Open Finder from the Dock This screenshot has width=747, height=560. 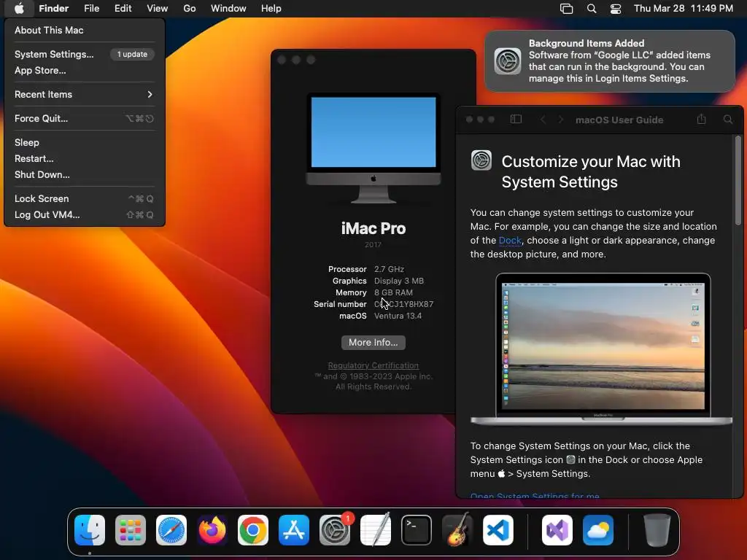tap(90, 530)
